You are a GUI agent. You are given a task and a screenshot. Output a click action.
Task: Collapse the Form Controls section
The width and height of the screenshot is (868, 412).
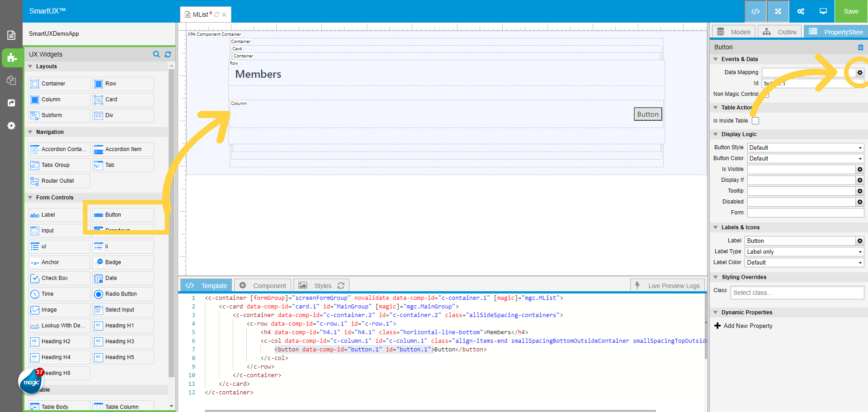pos(30,197)
